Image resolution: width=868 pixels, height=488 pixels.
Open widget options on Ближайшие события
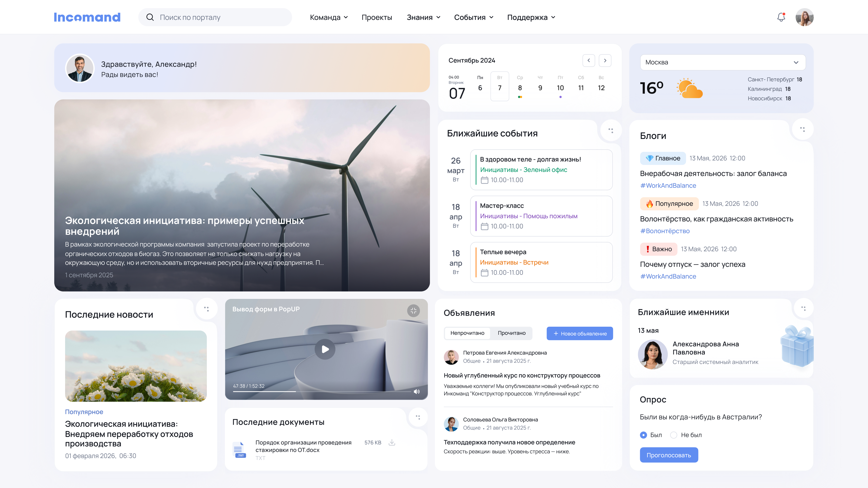[x=611, y=130]
